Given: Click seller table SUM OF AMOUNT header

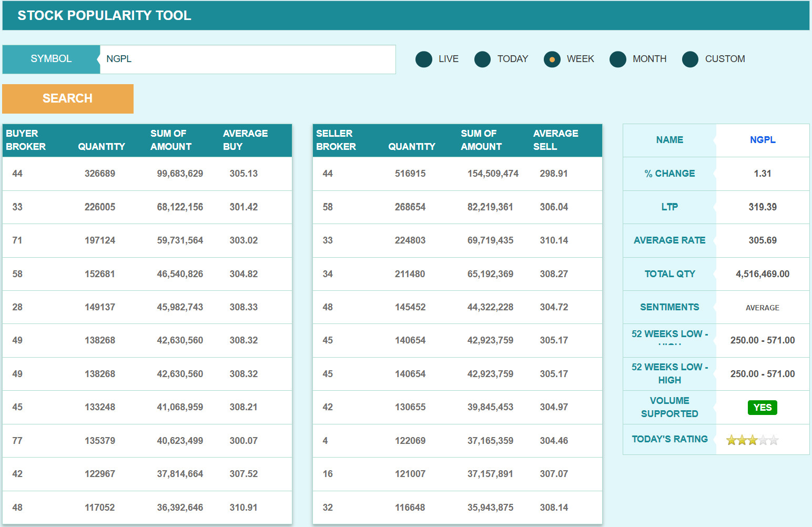Looking at the screenshot, I should (481, 140).
